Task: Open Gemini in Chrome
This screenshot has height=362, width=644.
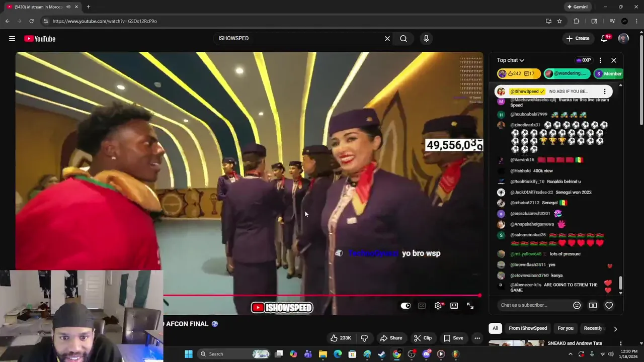Action: click(577, 7)
